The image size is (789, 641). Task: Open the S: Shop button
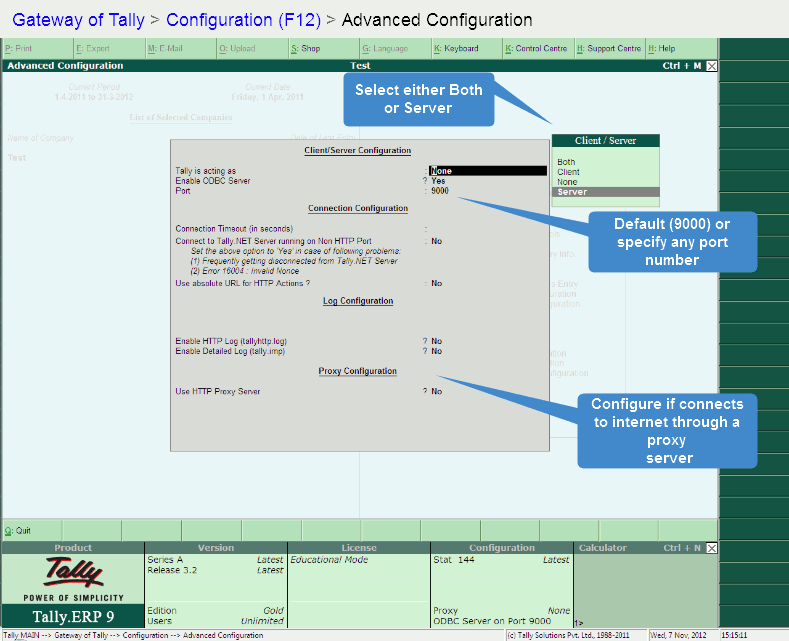(x=325, y=48)
